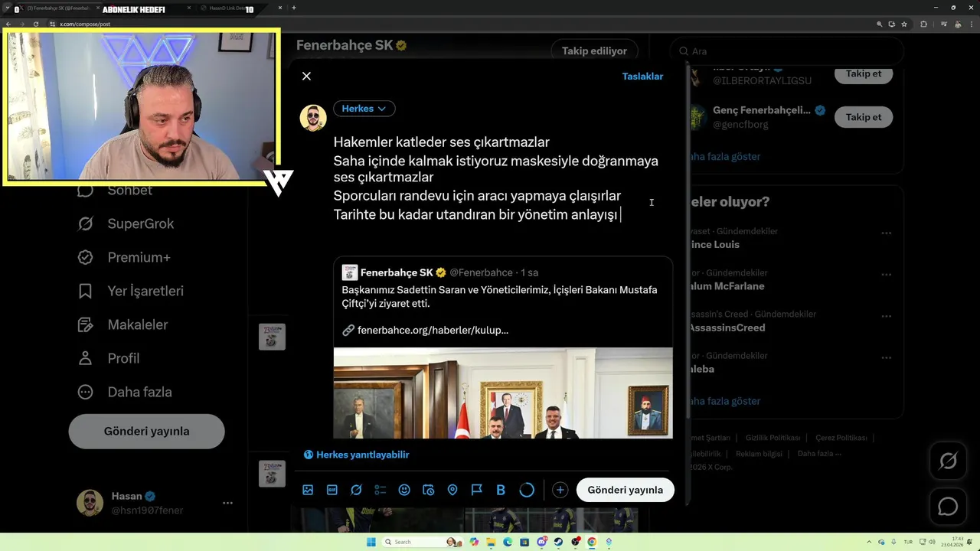Open SuperGrok in sidebar
The height and width of the screenshot is (551, 980).
point(126,223)
